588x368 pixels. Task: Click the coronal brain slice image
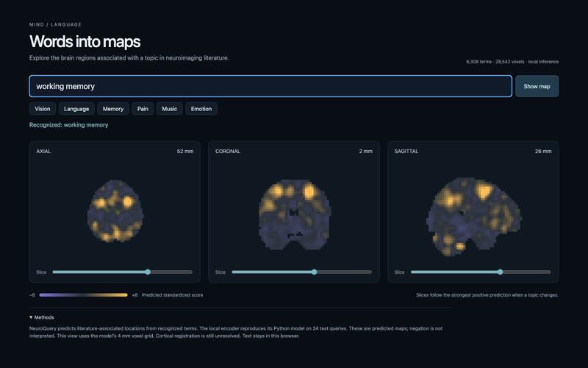295,214
